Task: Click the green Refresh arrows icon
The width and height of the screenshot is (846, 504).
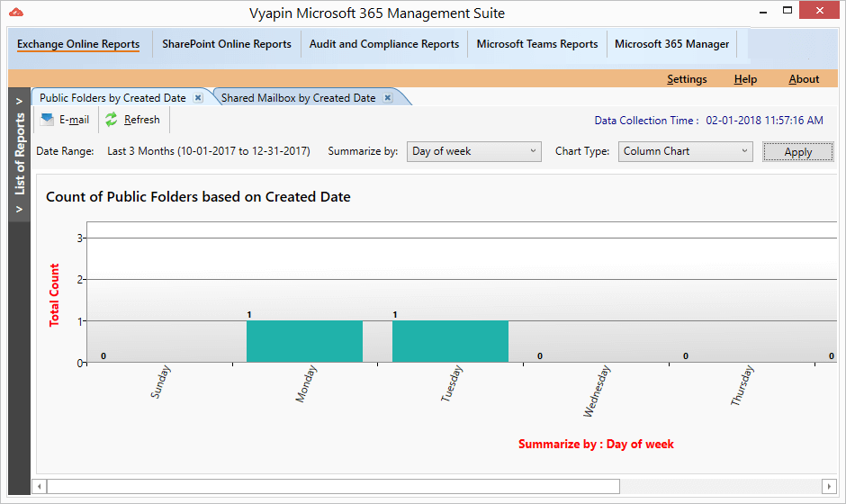Action: tap(111, 120)
